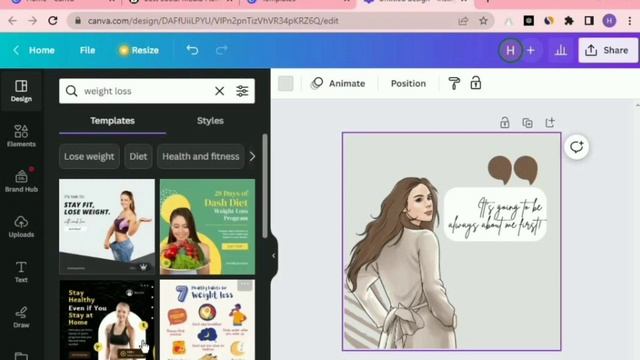Open the Position menu
This screenshot has height=360, width=640.
pos(408,83)
